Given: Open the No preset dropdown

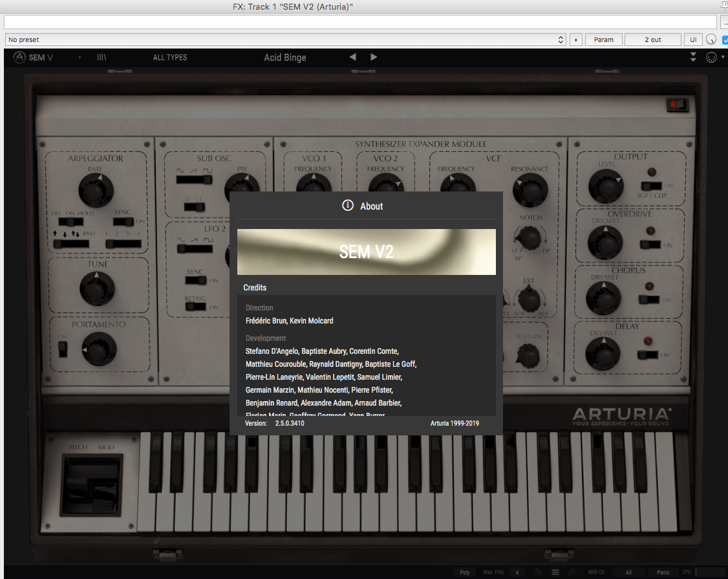Looking at the screenshot, I should (285, 40).
